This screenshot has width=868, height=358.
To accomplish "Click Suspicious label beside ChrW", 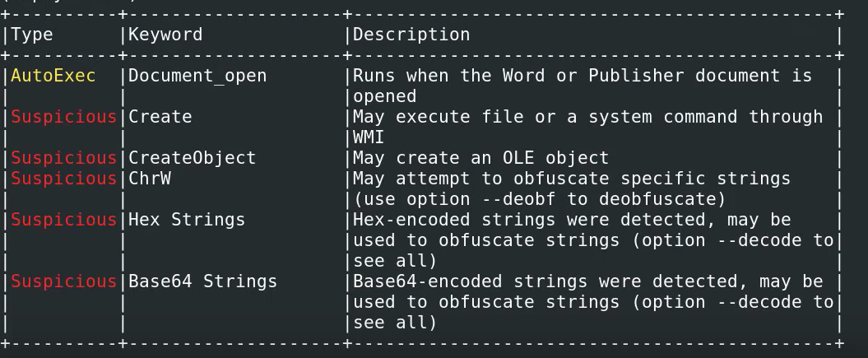I will coord(63,179).
